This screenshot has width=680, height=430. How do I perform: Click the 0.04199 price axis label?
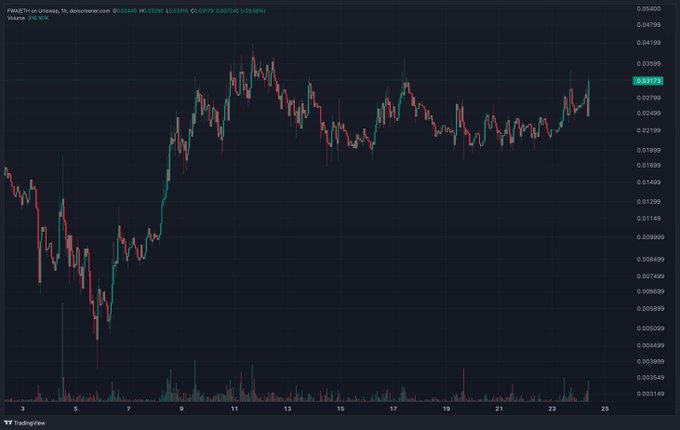click(649, 42)
